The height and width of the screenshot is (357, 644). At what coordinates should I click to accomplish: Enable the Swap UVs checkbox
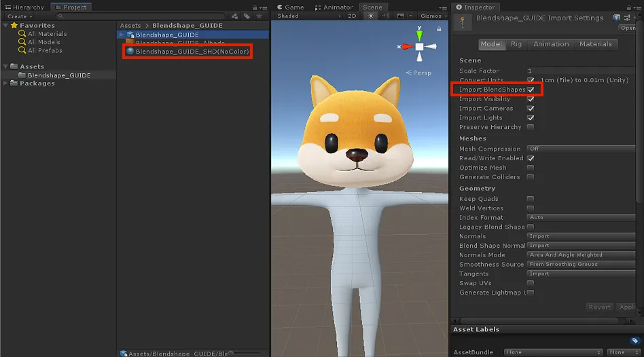pos(531,283)
